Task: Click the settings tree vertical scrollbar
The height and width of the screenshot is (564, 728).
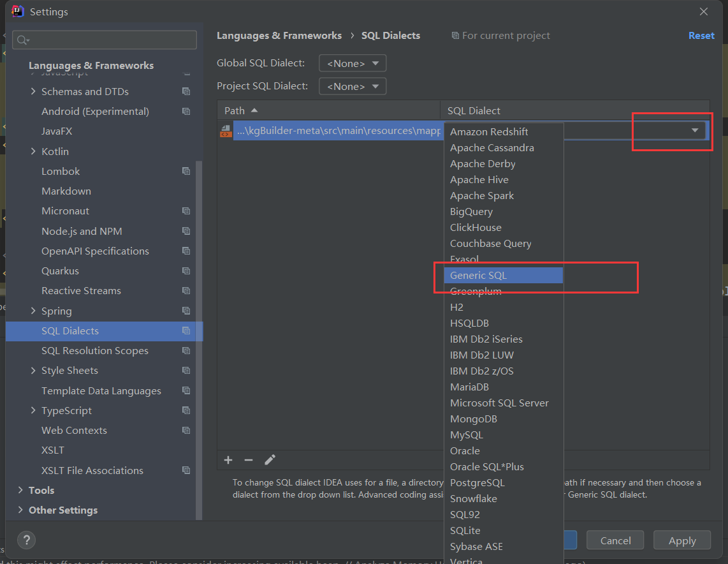Action: coord(199,340)
